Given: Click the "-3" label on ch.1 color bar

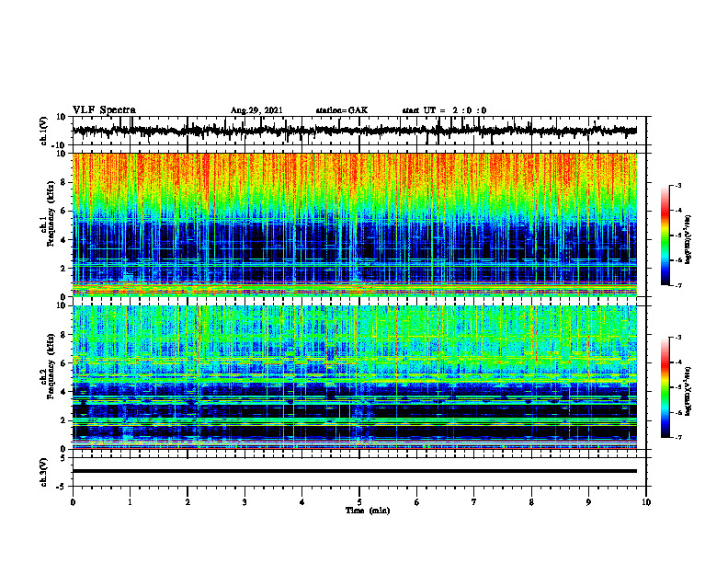Looking at the screenshot, I should pyautogui.click(x=677, y=185).
